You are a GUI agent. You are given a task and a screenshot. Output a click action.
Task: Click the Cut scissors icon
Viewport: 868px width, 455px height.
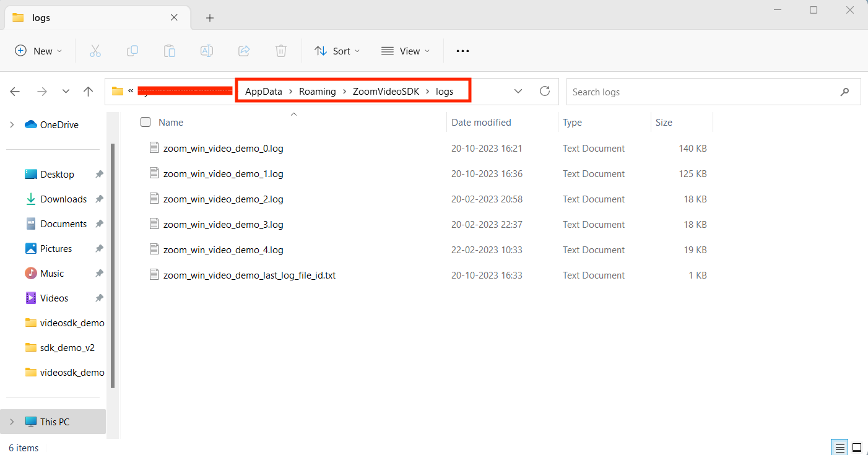(95, 51)
